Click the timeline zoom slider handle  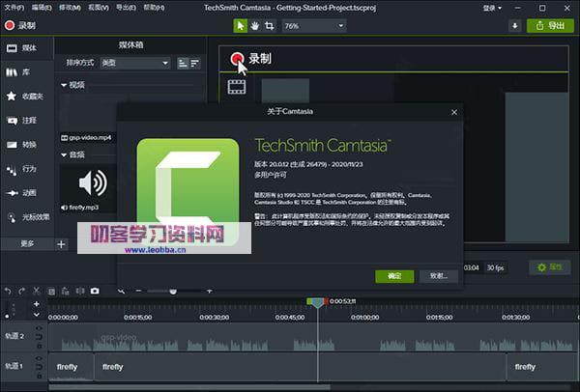(x=173, y=292)
